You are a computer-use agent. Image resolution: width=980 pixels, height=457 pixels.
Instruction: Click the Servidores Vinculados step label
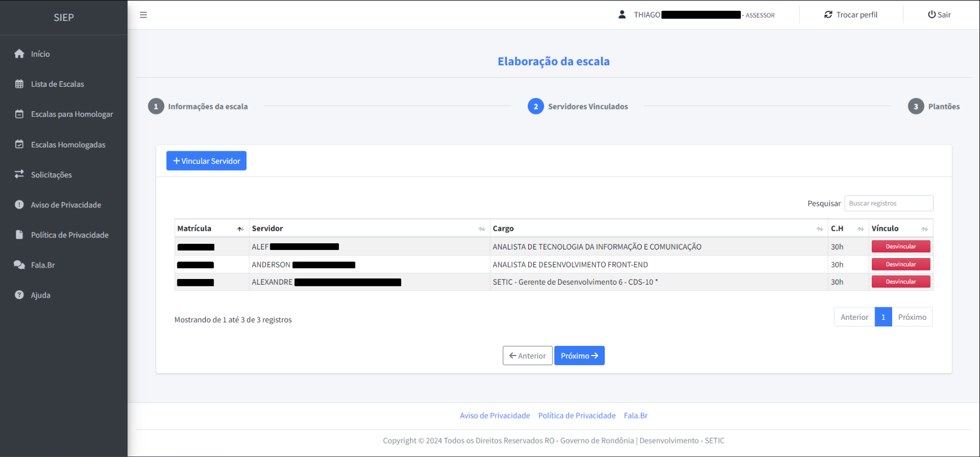[588, 107]
